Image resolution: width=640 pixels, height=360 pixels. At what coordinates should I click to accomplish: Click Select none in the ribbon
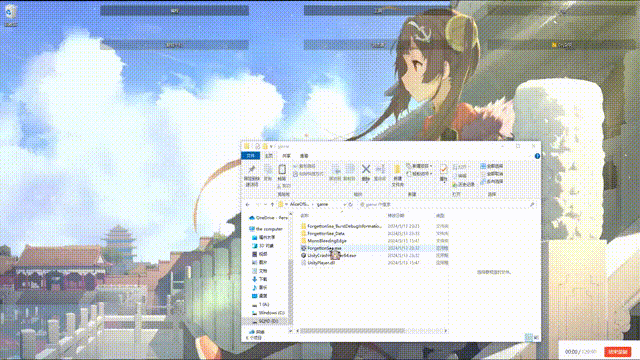[492, 174]
